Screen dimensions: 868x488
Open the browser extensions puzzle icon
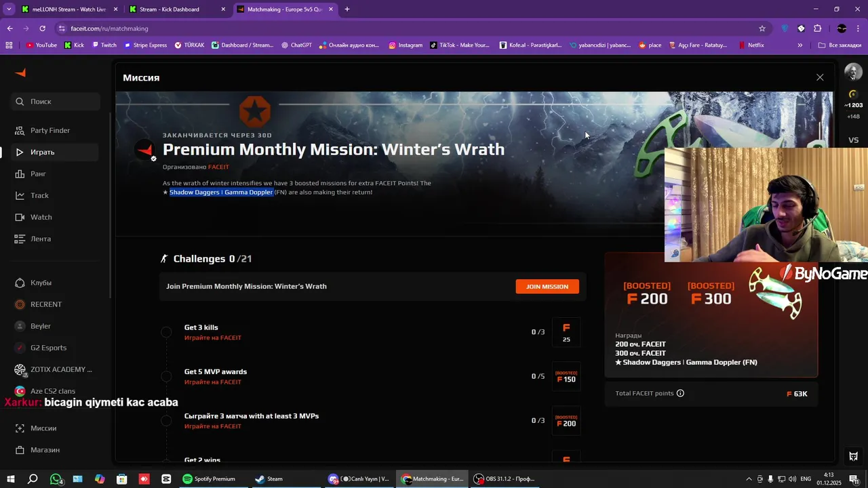(x=817, y=28)
